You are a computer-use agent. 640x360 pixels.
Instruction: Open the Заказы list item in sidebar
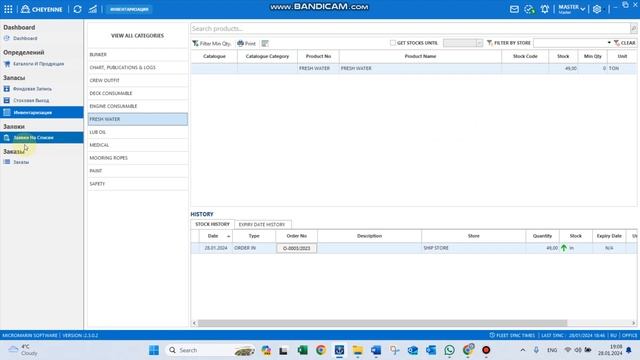pyautogui.click(x=21, y=162)
